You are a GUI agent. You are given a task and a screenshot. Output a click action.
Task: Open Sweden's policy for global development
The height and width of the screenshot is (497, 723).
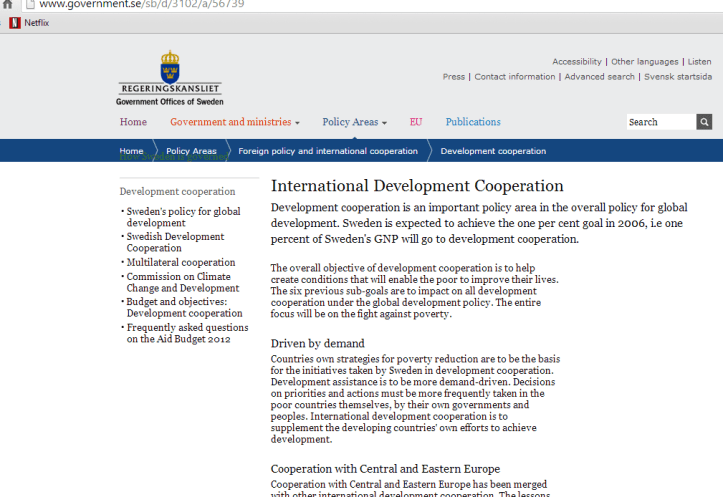[184, 217]
